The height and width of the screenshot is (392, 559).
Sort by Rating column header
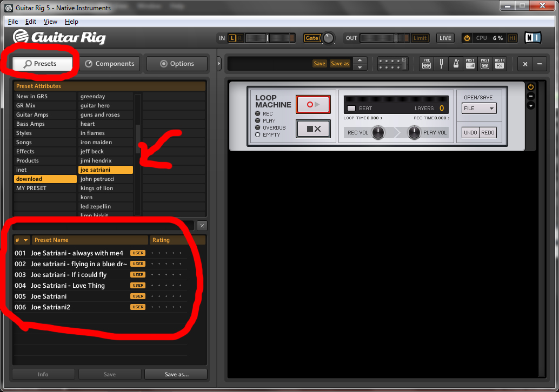pos(177,240)
